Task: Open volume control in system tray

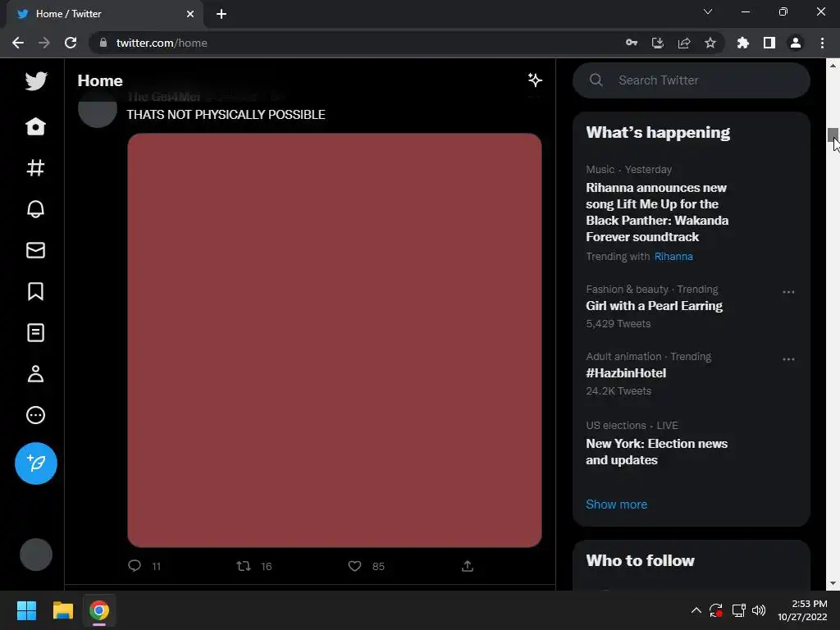Action: point(759,610)
